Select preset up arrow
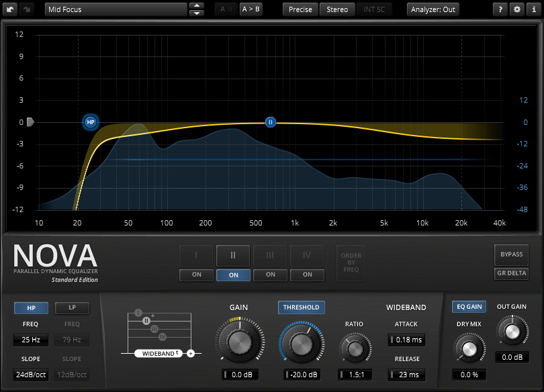The image size is (544, 392). 197,5
